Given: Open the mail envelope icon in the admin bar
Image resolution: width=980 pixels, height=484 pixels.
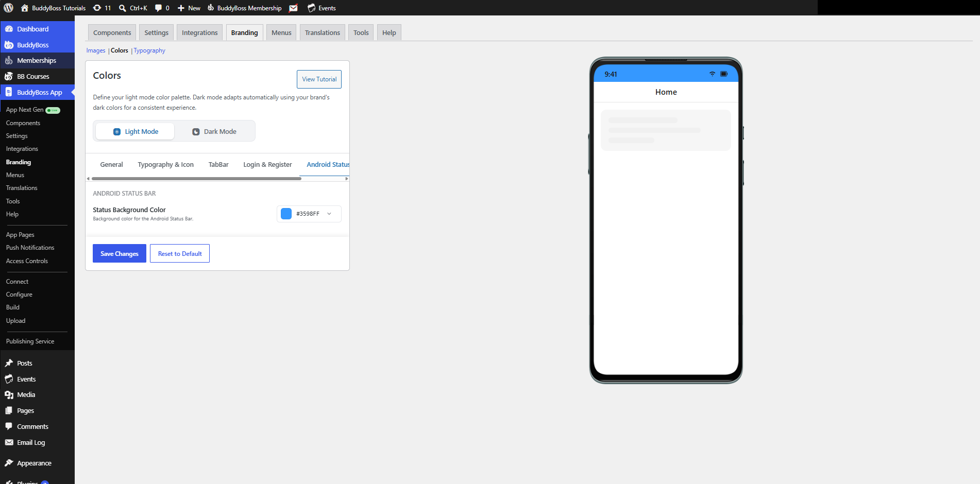Looking at the screenshot, I should pyautogui.click(x=293, y=8).
